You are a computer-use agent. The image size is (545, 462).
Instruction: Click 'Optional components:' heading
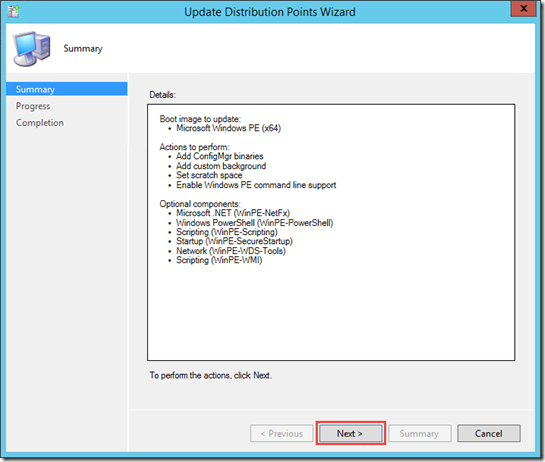tap(200, 204)
